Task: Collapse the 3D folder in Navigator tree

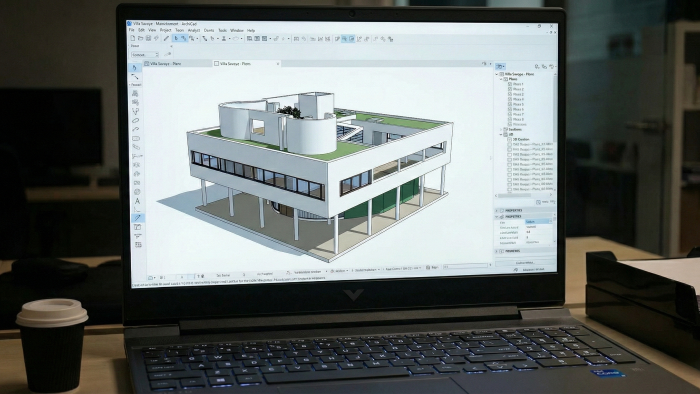Action: [x=501, y=134]
